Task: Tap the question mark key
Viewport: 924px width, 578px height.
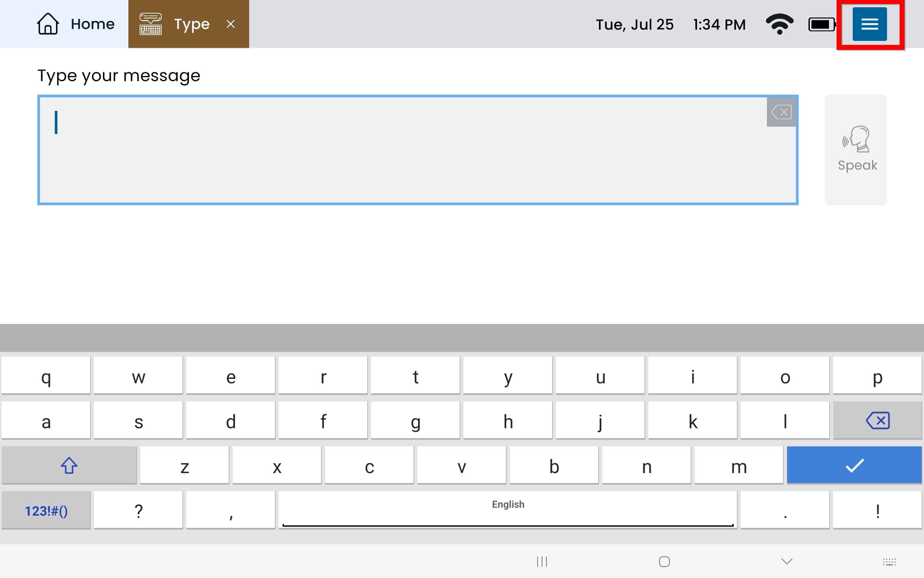Action: pos(138,511)
